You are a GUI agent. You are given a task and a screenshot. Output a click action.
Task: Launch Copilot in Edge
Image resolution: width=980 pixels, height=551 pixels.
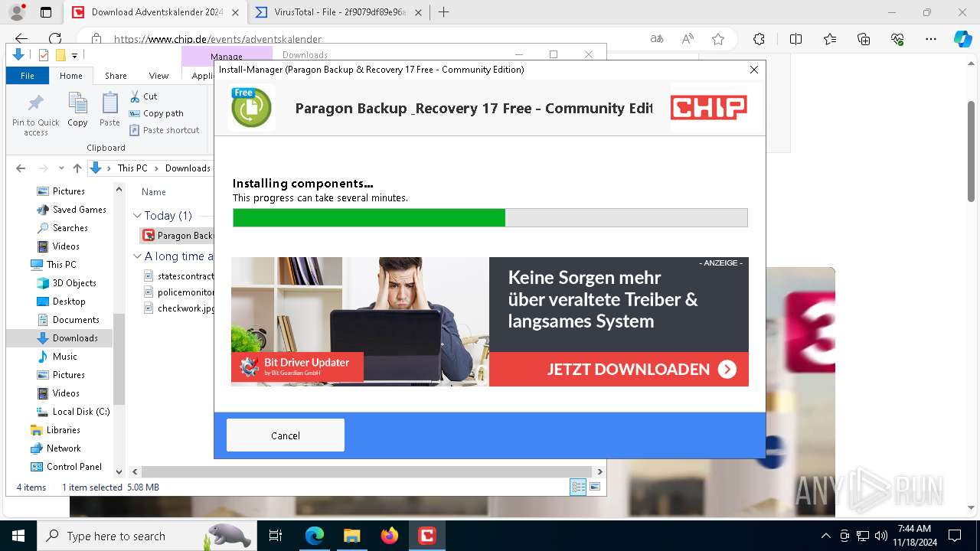coord(962,39)
